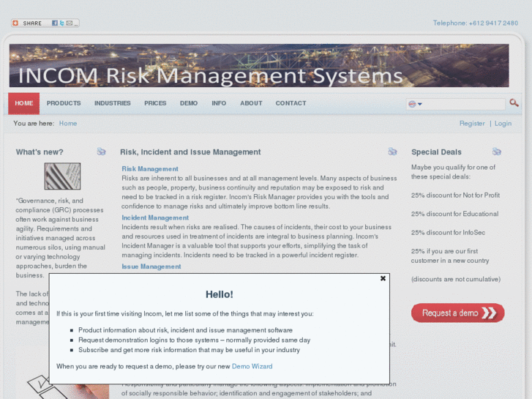Click the Telephone number text
Viewport: 532px width, 399px height.
[476, 23]
